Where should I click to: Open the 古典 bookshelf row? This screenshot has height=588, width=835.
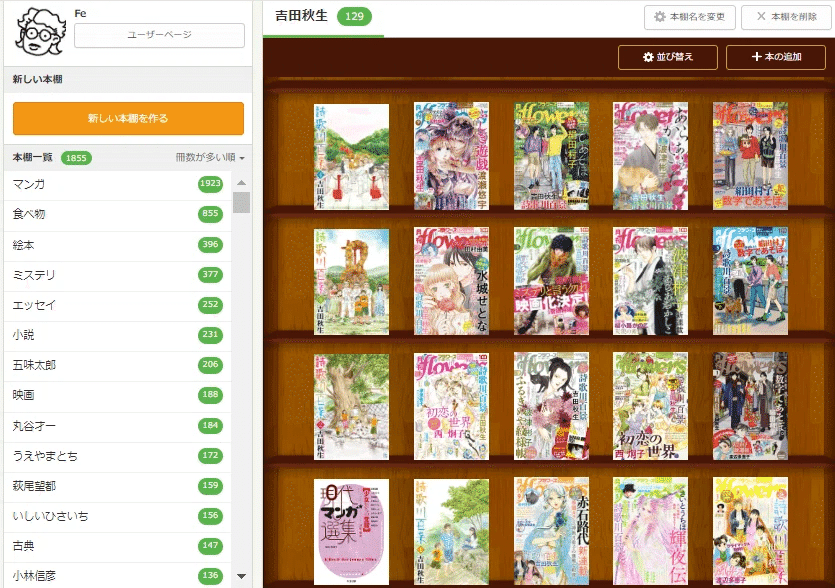118,546
